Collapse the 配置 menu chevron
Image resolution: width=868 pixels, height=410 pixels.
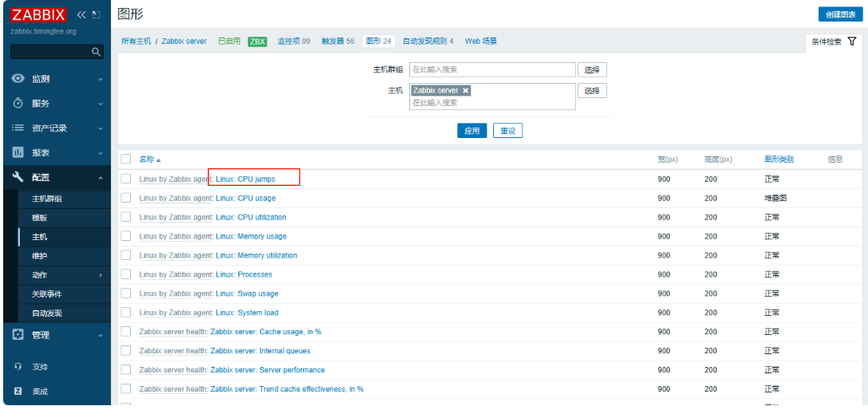[101, 178]
